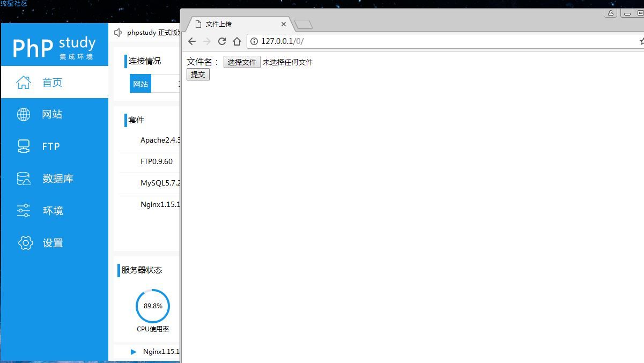Click the sliders icon beside 环境
644x363 pixels.
[x=24, y=211]
